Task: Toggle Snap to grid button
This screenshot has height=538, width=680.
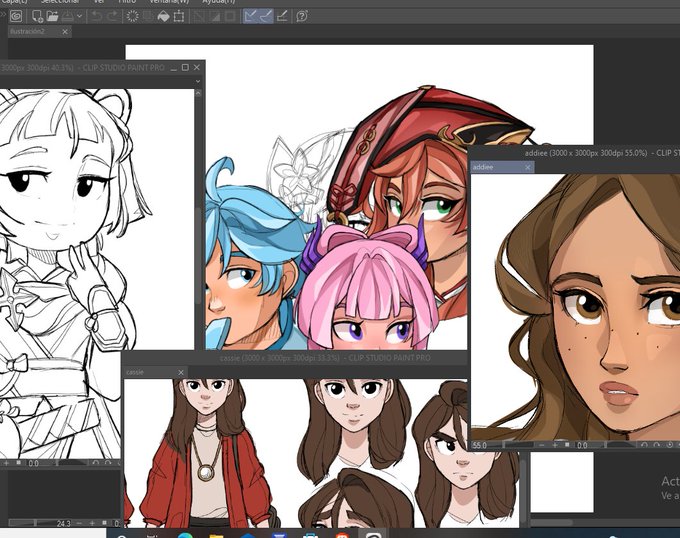Action: 282,16
